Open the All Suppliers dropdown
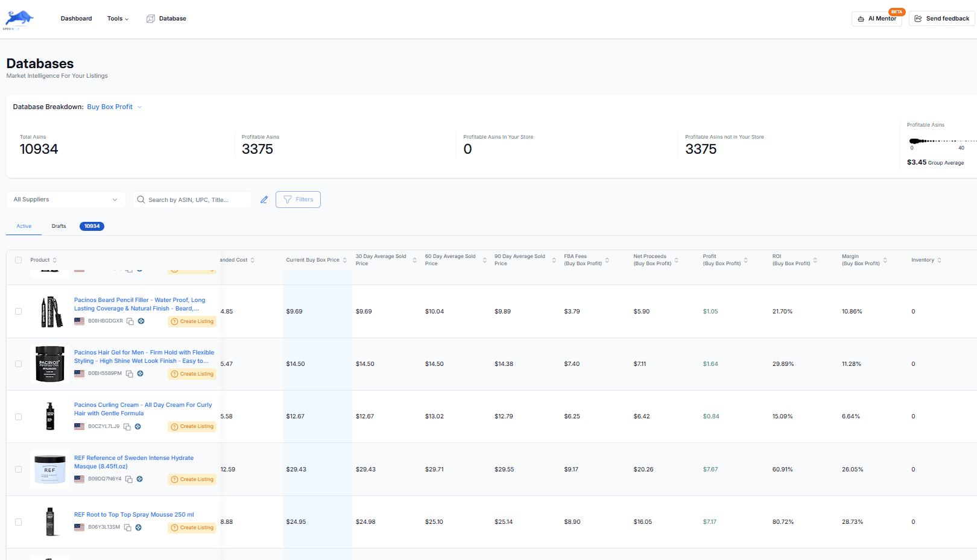 pyautogui.click(x=66, y=200)
